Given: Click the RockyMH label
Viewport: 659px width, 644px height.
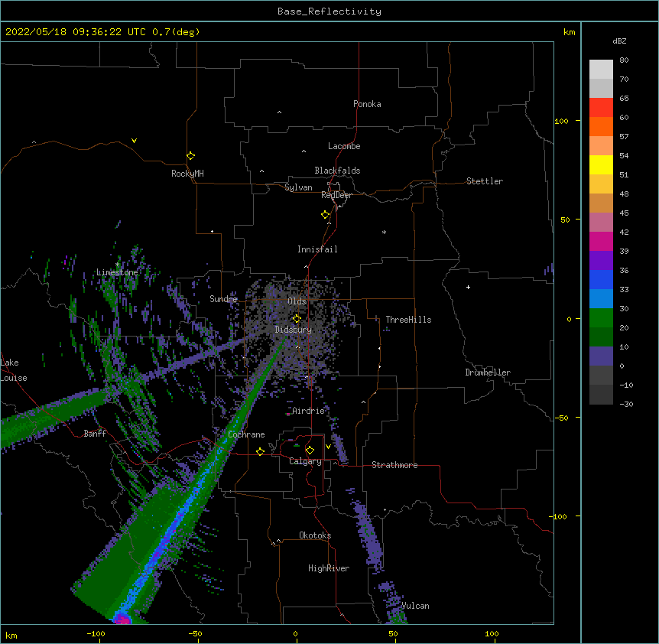Looking at the screenshot, I should tap(187, 173).
